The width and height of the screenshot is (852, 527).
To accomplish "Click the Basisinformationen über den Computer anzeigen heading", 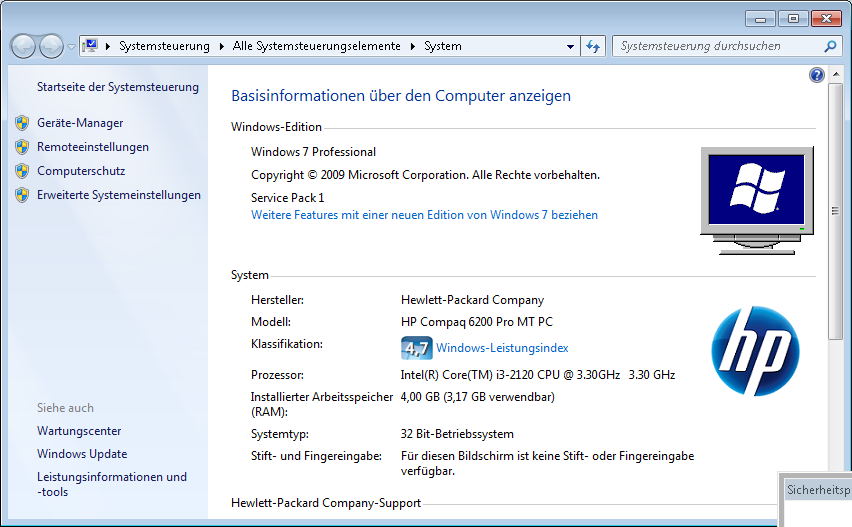I will (401, 96).
